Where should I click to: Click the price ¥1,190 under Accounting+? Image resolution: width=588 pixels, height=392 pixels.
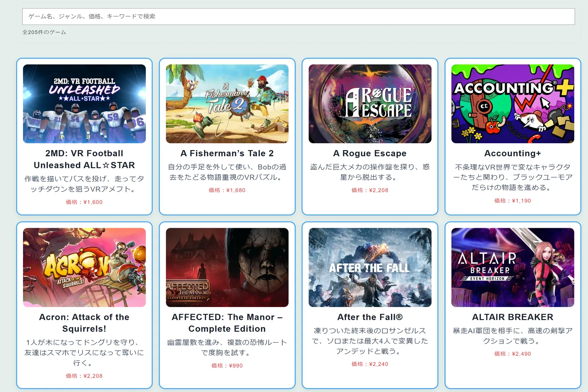click(x=513, y=201)
